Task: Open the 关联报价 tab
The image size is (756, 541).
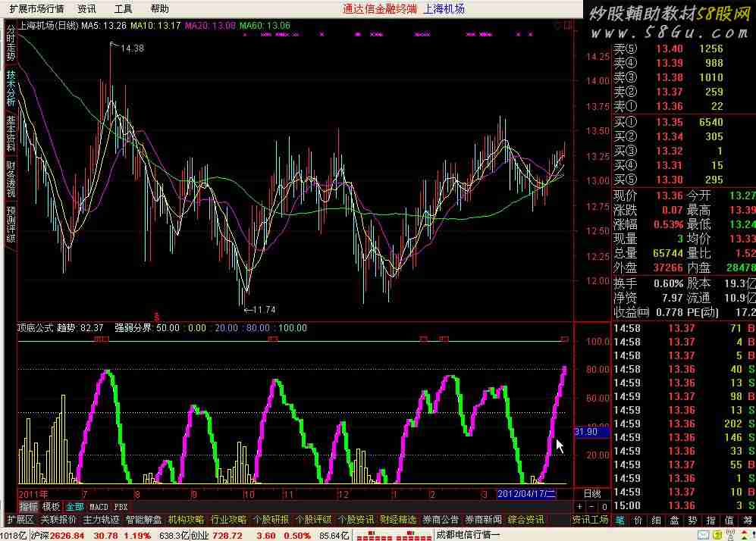Action: (x=58, y=520)
